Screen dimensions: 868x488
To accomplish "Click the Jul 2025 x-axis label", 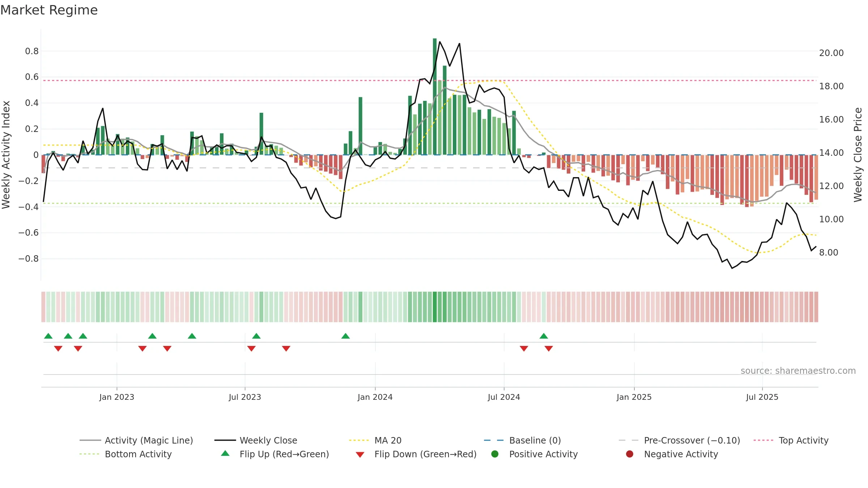I will (762, 397).
